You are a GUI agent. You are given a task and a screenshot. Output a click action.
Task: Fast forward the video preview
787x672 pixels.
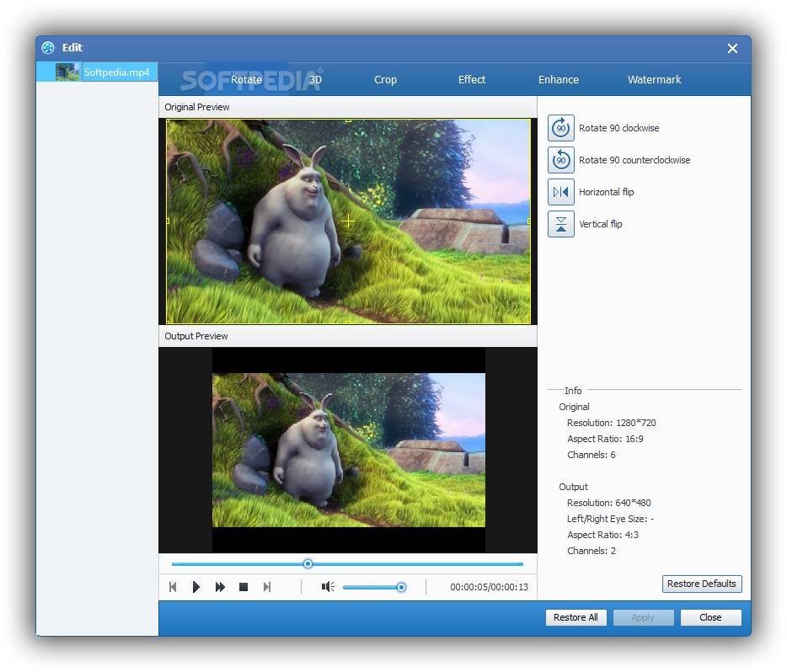click(220, 587)
